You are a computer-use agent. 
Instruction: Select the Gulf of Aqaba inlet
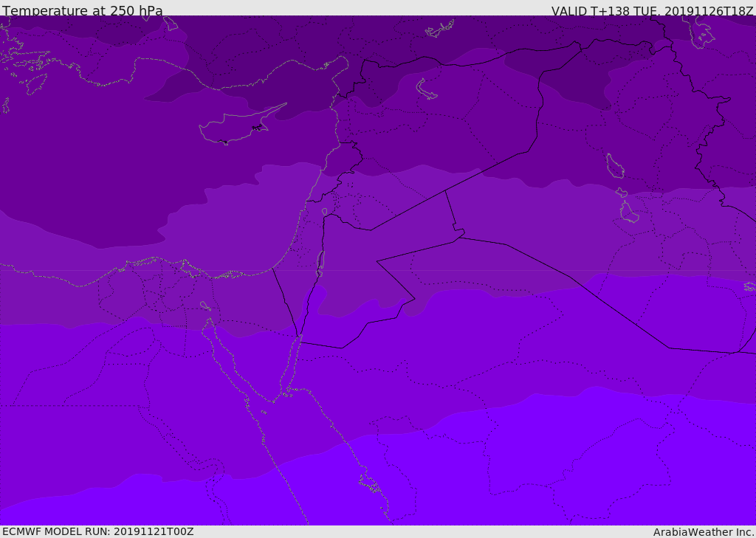coord(293,362)
